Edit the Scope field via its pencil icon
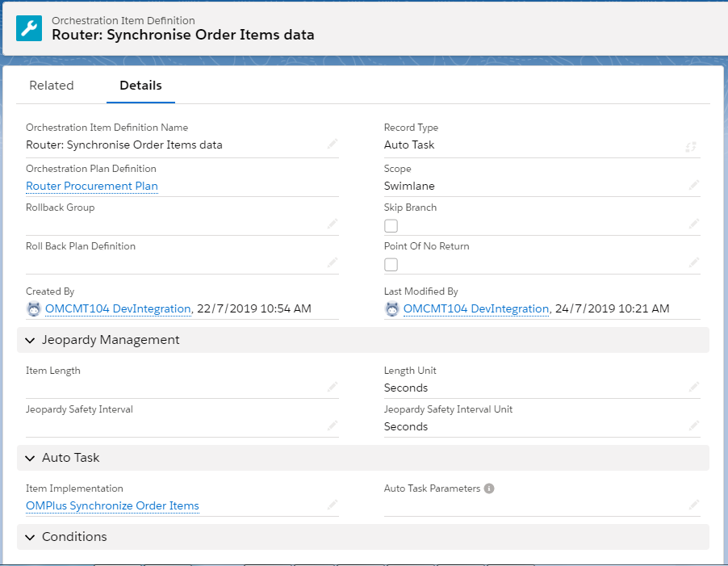This screenshot has width=728, height=566. point(692,185)
